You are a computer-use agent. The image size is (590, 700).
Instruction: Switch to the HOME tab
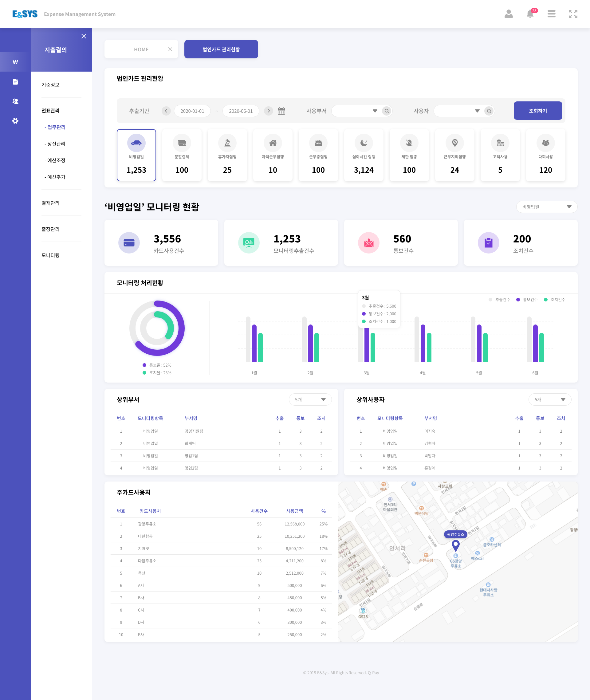coord(141,49)
